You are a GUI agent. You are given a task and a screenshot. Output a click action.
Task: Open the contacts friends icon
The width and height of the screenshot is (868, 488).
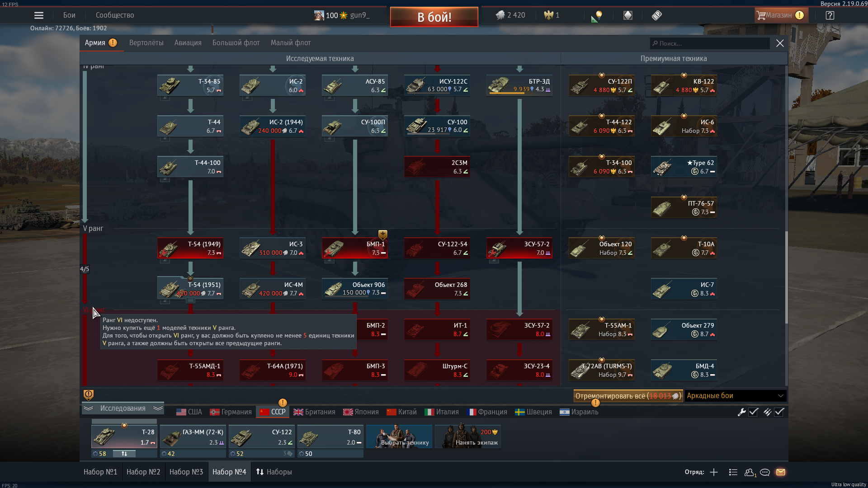[x=750, y=472]
